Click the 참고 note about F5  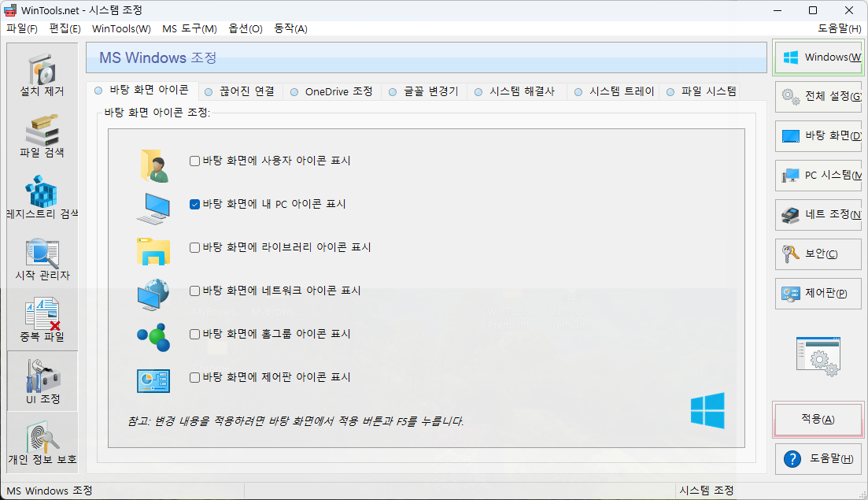(296, 421)
